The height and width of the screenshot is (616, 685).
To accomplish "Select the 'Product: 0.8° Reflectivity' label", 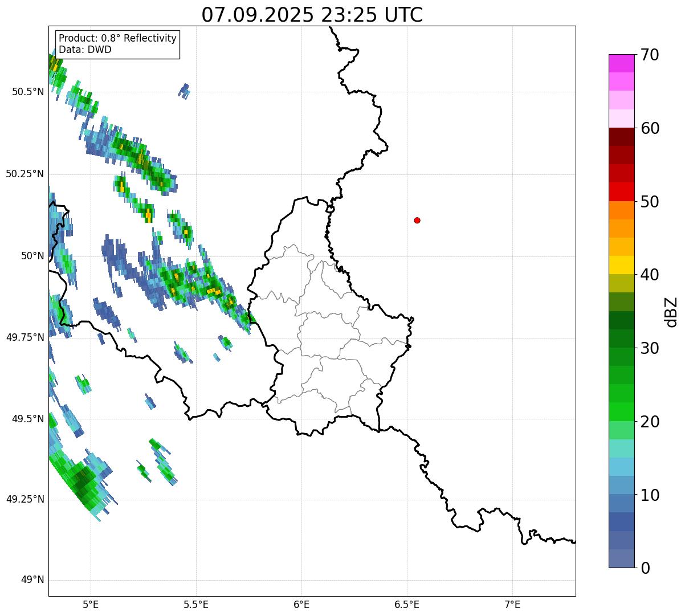I will pyautogui.click(x=118, y=38).
